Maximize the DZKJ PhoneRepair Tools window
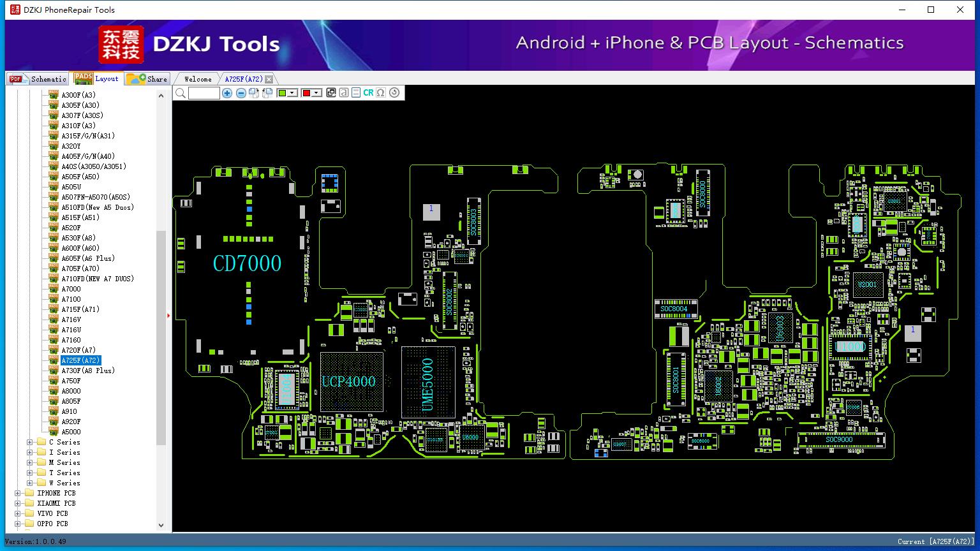This screenshot has width=980, height=551. [x=931, y=10]
